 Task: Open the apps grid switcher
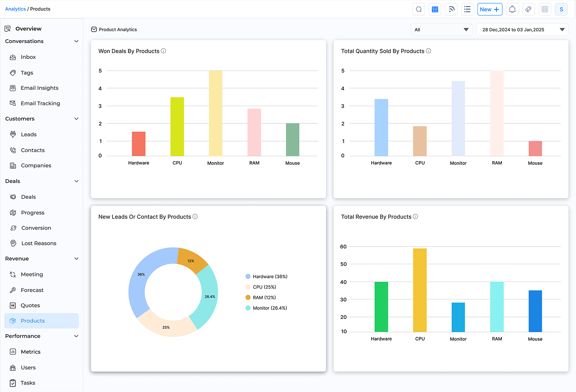coord(545,9)
